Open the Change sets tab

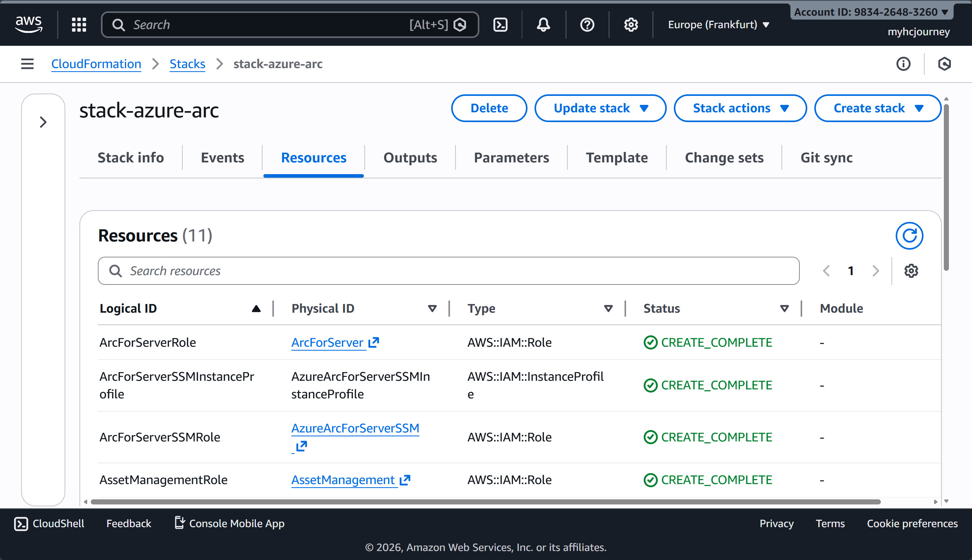(724, 158)
